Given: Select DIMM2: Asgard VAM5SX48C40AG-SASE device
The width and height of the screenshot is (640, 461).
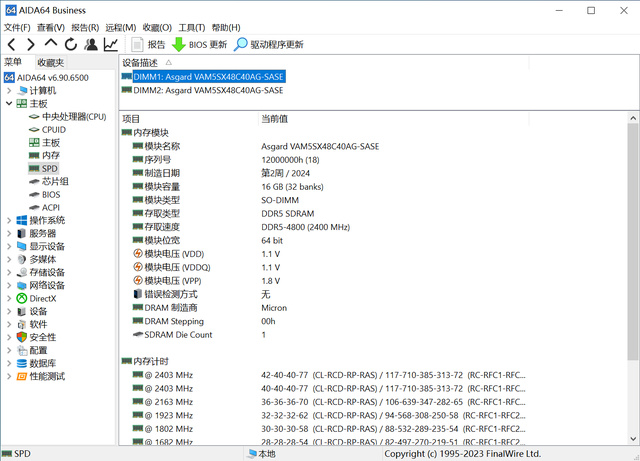Looking at the screenshot, I should tap(208, 90).
